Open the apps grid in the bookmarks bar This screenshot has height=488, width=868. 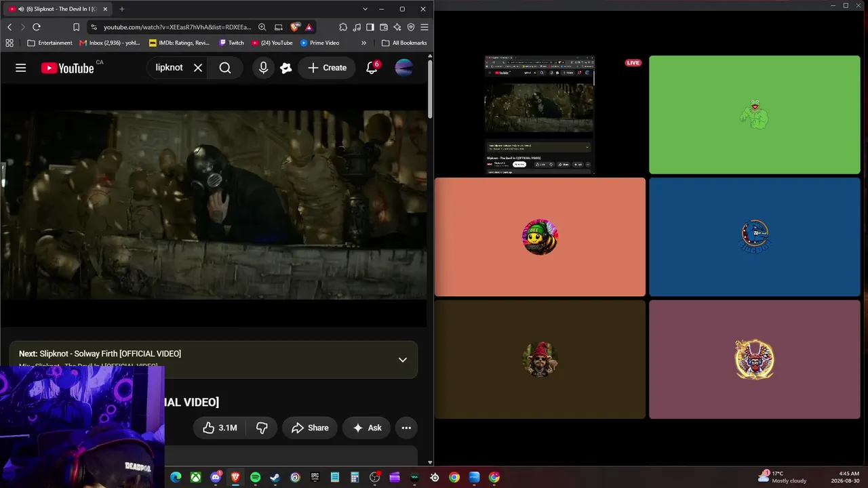coord(9,43)
